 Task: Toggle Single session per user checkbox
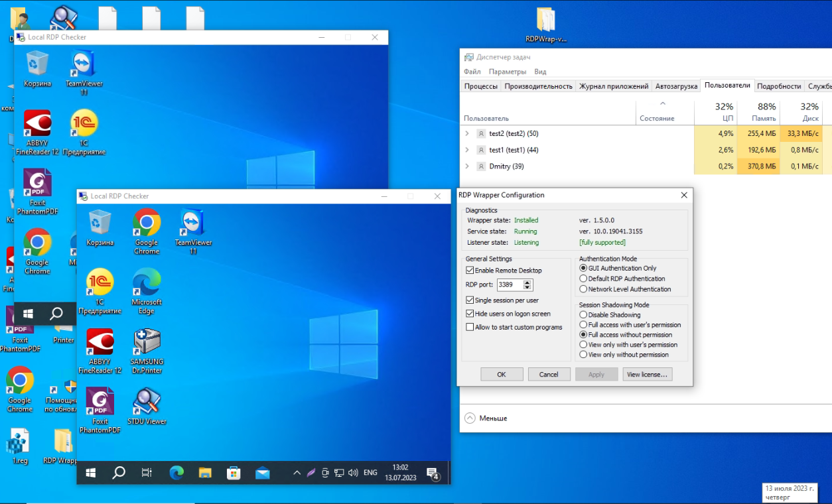470,300
